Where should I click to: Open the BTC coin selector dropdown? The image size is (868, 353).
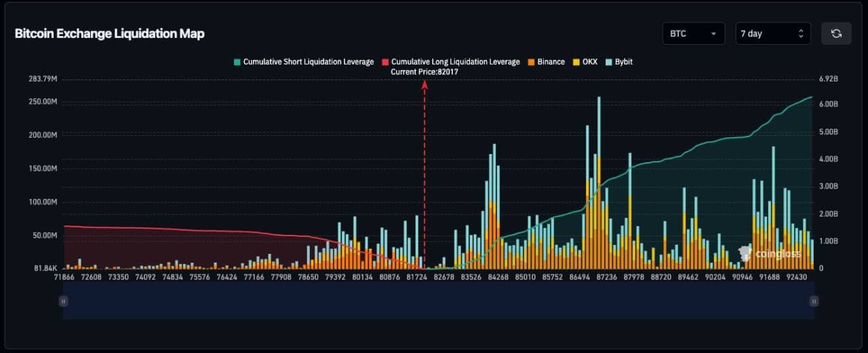693,33
